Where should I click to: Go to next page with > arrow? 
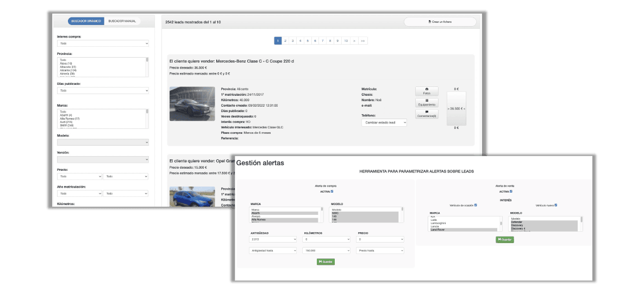pos(354,41)
